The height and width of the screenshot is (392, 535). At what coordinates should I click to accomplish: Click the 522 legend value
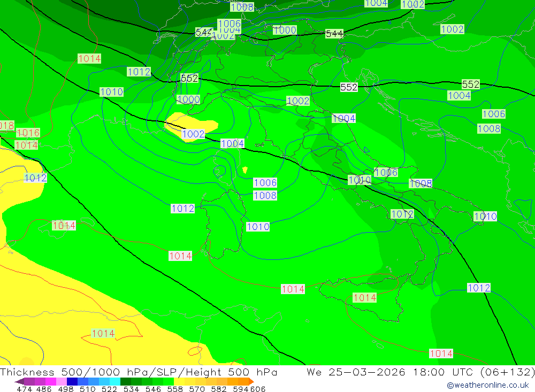click(x=110, y=389)
